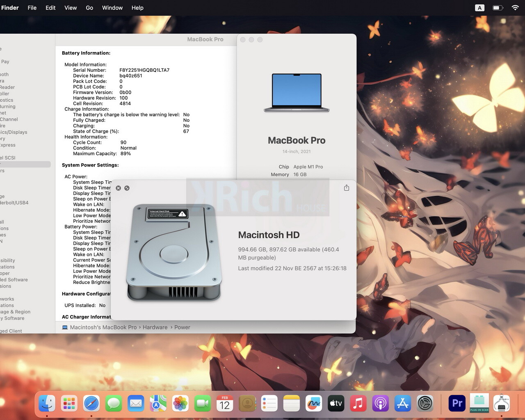Click Device Name value bq40z651
The width and height of the screenshot is (525, 420).
[131, 76]
